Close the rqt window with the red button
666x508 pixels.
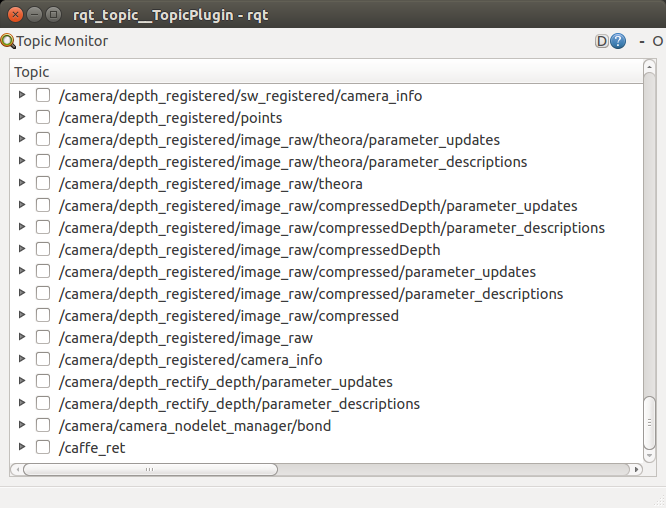tap(15, 14)
